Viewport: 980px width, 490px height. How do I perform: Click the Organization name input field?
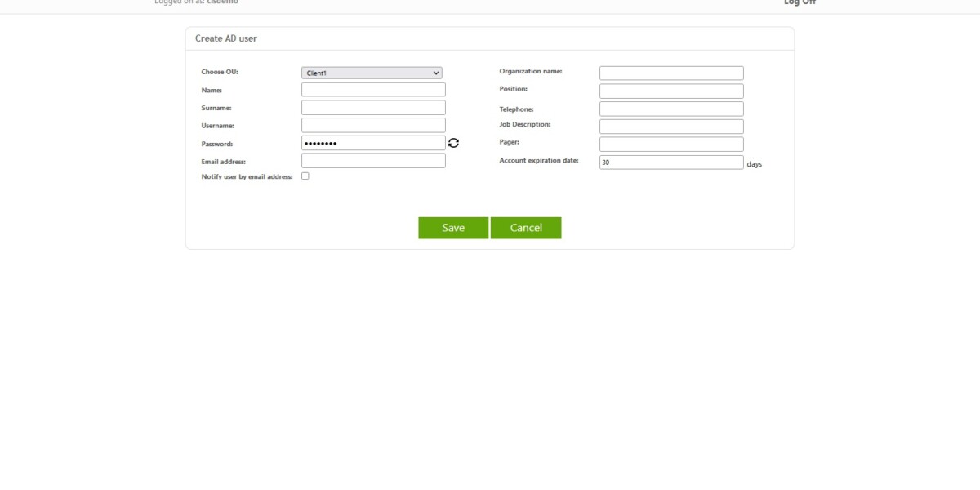(670, 72)
